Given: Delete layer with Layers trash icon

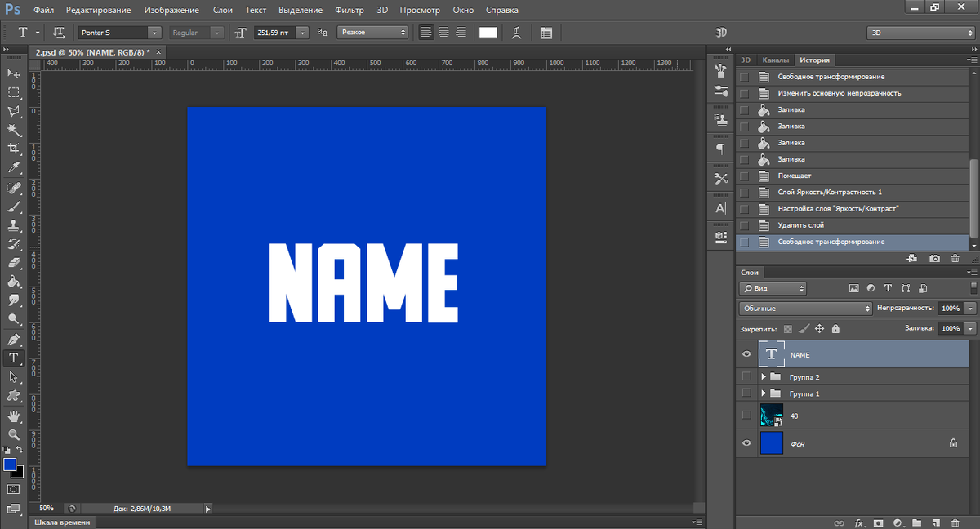Looking at the screenshot, I should pos(956,522).
